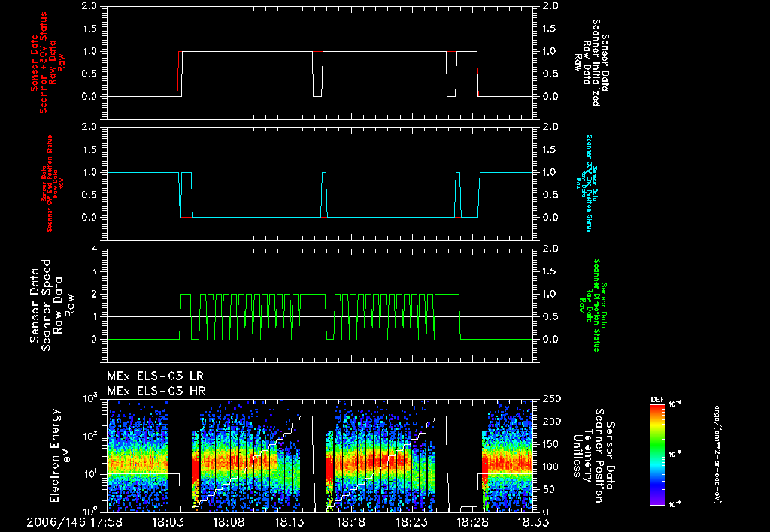Click the 'MEx ELS-03 HR' label
Viewport: 770px width, 532px height.
(x=156, y=391)
